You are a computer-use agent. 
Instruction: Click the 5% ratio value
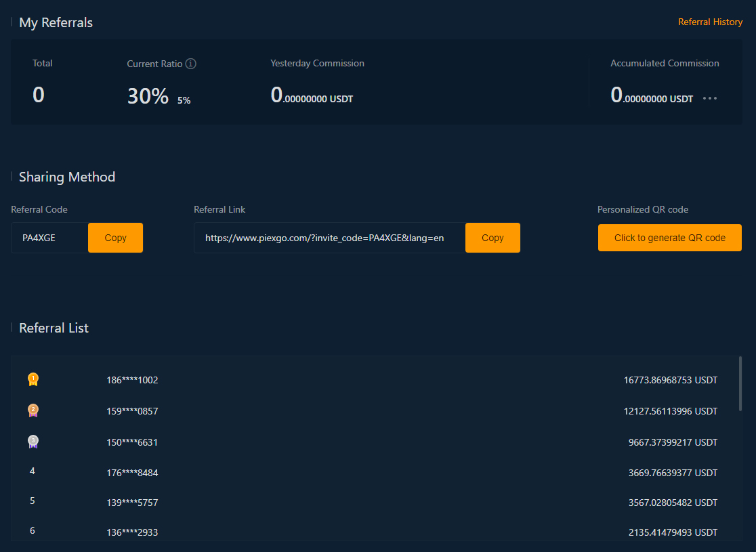184,100
